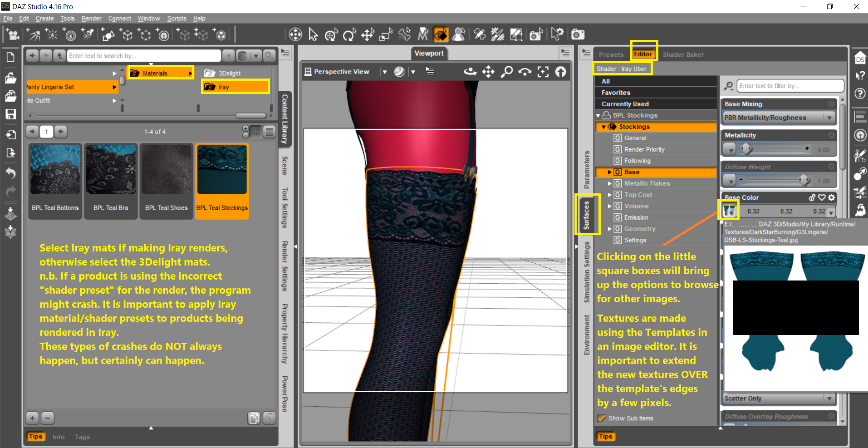Switch to the Shader Baker tab
The height and width of the screenshot is (448, 868).
pos(683,54)
